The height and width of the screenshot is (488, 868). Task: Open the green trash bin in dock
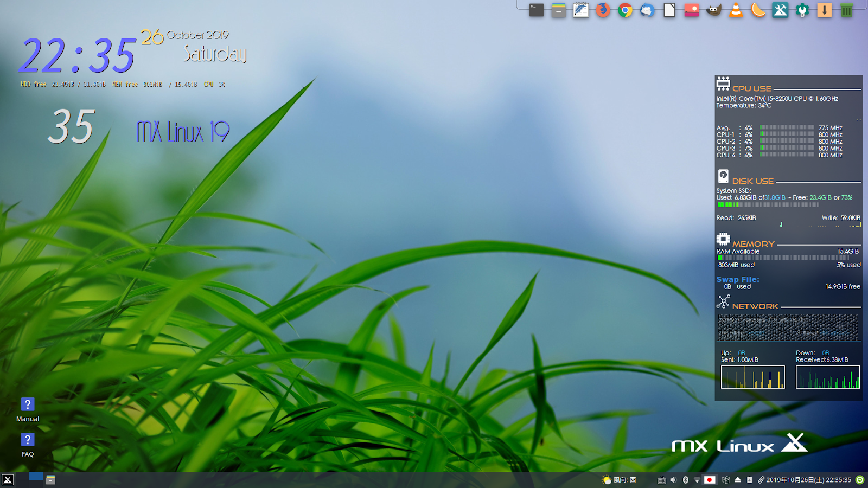pos(847,10)
